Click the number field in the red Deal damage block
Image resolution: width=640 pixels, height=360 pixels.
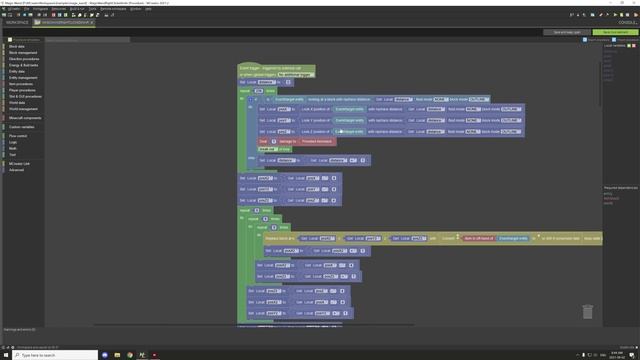pos(274,142)
